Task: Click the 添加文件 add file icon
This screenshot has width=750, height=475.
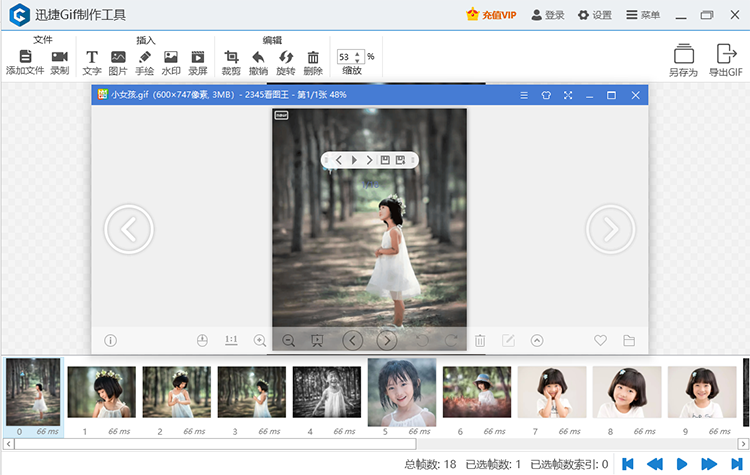Action: click(25, 56)
